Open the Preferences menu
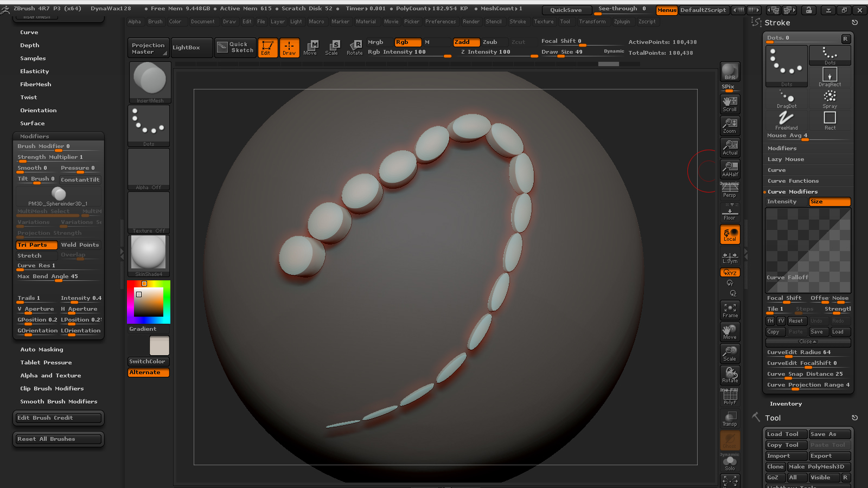The height and width of the screenshot is (488, 868). coord(441,22)
